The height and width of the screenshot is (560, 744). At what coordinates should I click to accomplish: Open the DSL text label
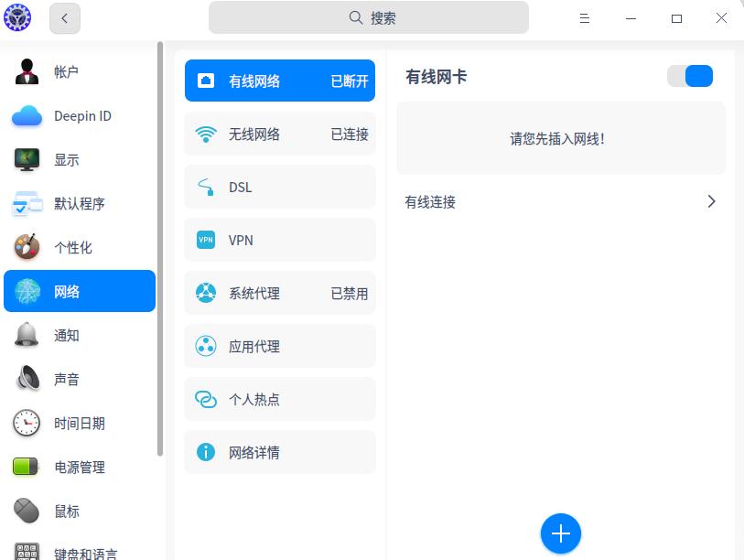(240, 187)
